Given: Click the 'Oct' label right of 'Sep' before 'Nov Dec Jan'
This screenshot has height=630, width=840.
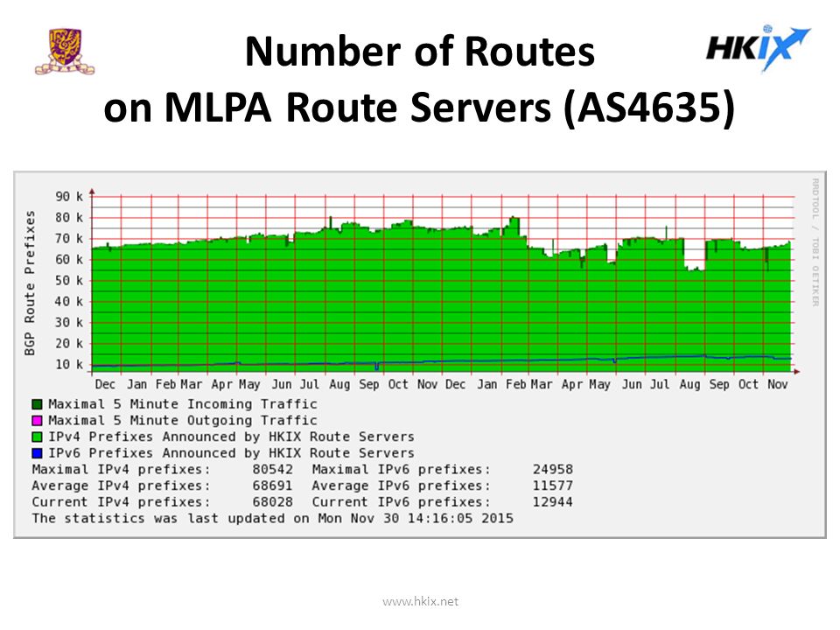Looking at the screenshot, I should tap(398, 385).
